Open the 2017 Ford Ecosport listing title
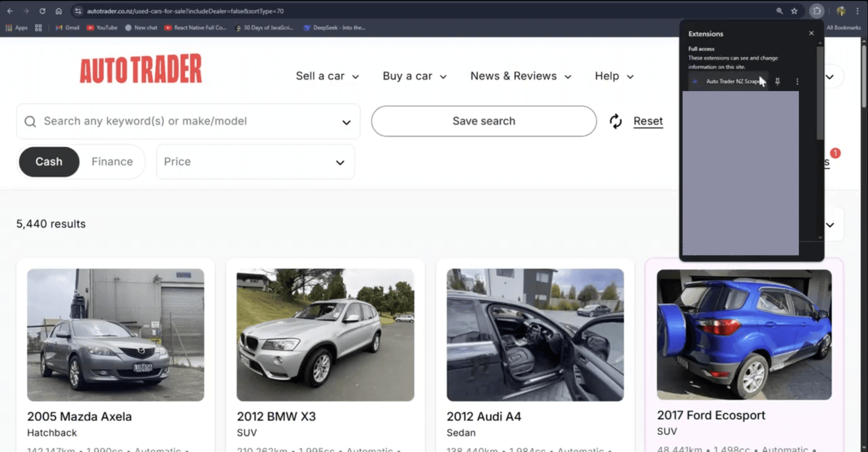868x452 pixels. point(711,415)
